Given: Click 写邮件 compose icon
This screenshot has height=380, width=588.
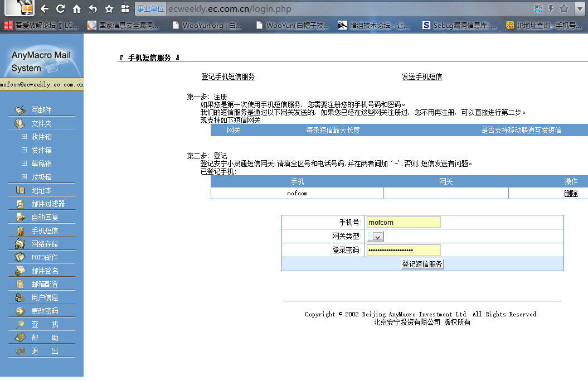Looking at the screenshot, I should pyautogui.click(x=20, y=109).
